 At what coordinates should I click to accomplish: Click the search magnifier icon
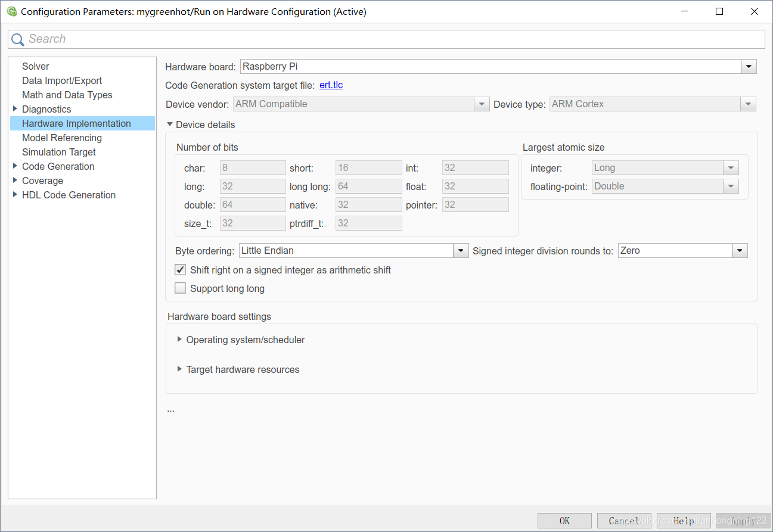tap(18, 39)
